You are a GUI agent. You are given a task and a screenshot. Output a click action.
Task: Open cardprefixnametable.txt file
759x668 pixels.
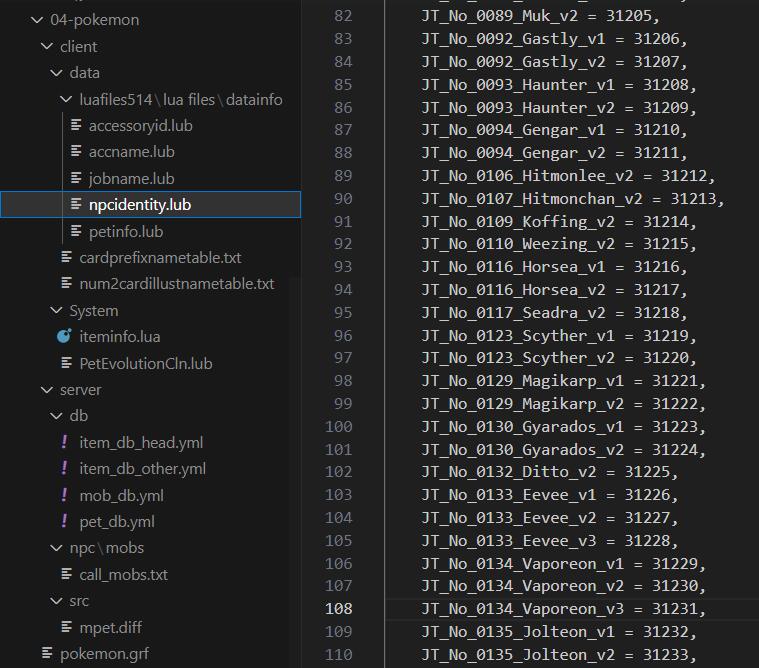[x=160, y=258]
